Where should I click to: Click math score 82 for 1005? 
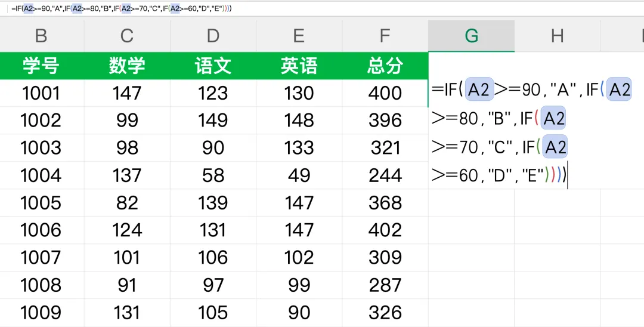click(x=127, y=202)
